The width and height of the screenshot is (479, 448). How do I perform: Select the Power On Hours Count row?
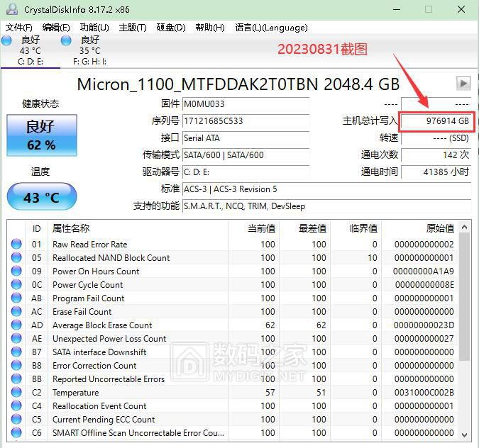click(x=233, y=271)
